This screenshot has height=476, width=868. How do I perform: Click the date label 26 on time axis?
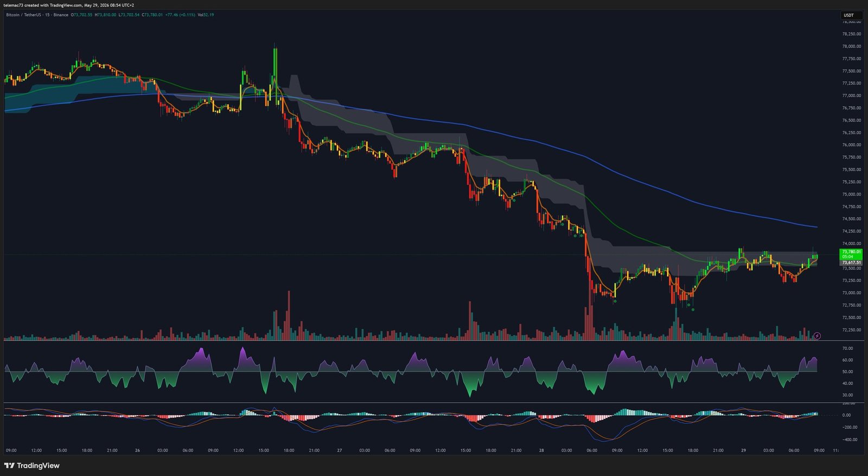pyautogui.click(x=137, y=450)
